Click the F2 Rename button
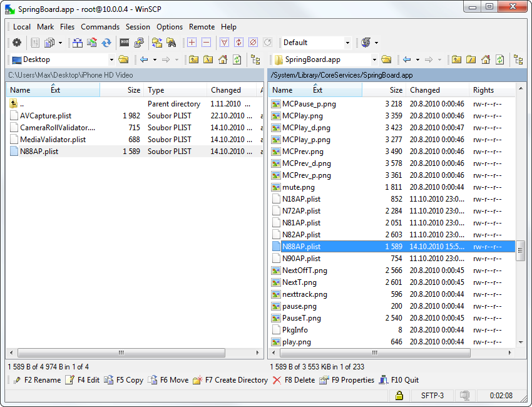This screenshot has width=532, height=407. pos(37,380)
